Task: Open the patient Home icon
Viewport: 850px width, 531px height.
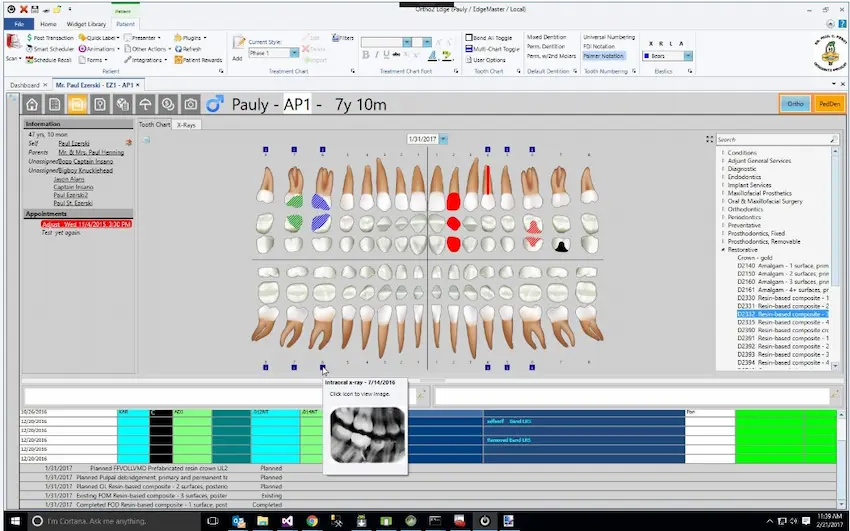Action: pos(32,104)
